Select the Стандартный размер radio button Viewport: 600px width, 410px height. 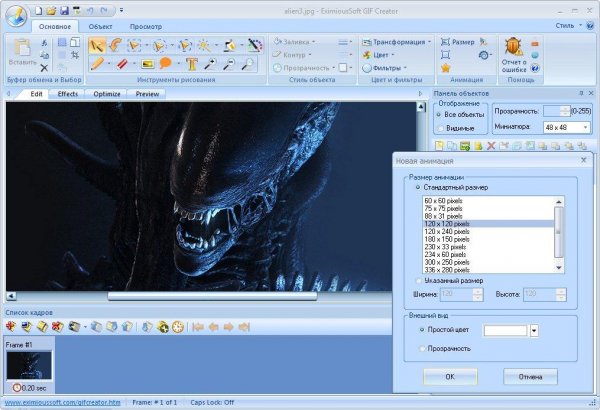[418, 188]
